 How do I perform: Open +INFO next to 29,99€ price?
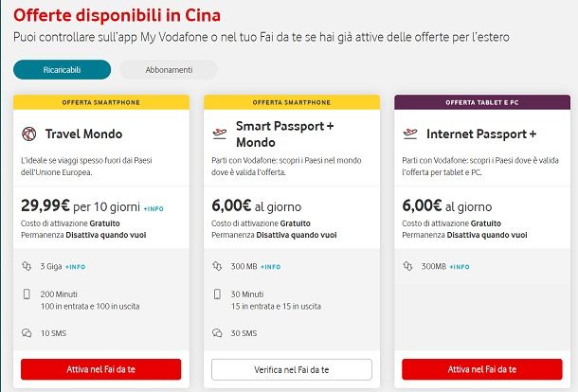tap(154, 205)
